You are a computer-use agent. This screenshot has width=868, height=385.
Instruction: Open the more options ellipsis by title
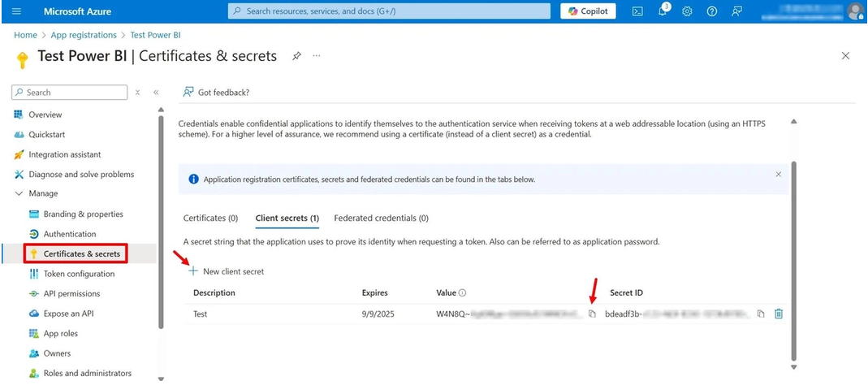316,56
